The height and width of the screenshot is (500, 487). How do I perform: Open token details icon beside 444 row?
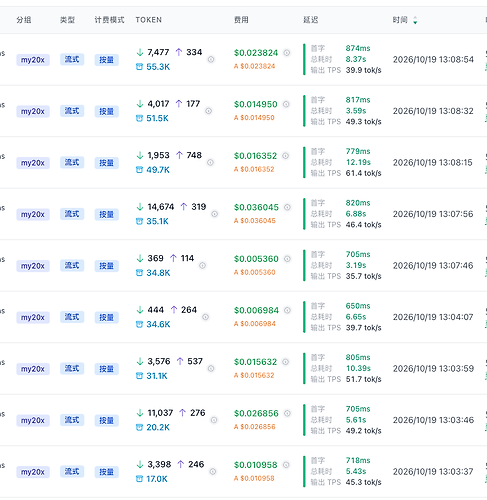point(205,317)
